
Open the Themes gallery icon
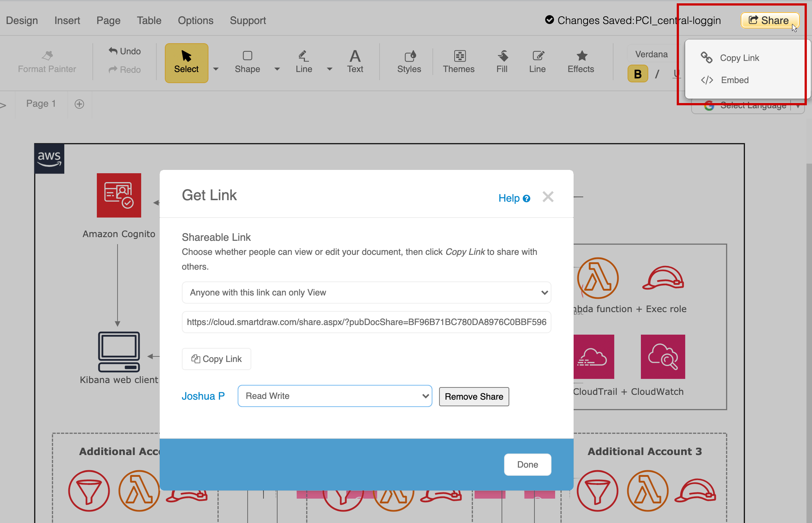(459, 56)
